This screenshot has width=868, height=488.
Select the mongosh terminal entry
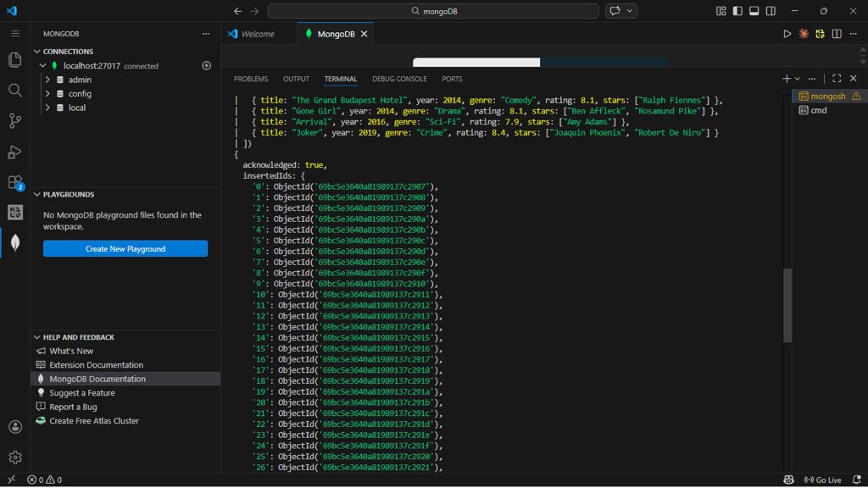pyautogui.click(x=828, y=97)
